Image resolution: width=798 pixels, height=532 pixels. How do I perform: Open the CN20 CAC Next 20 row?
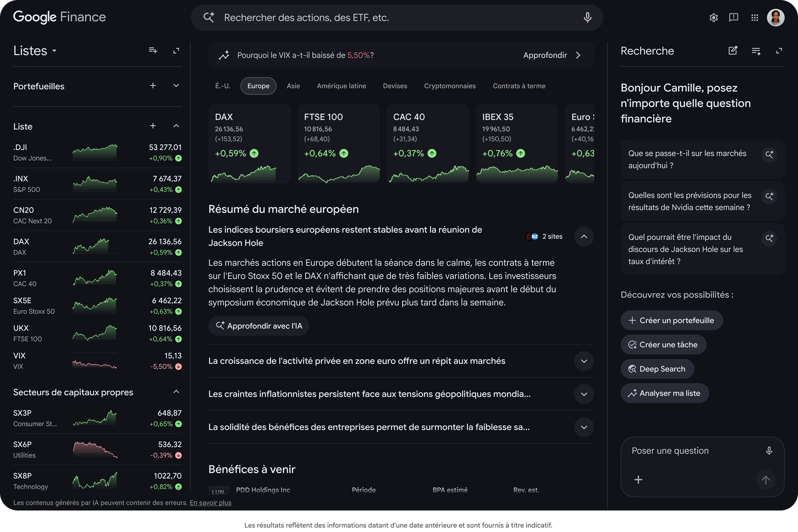(x=97, y=215)
